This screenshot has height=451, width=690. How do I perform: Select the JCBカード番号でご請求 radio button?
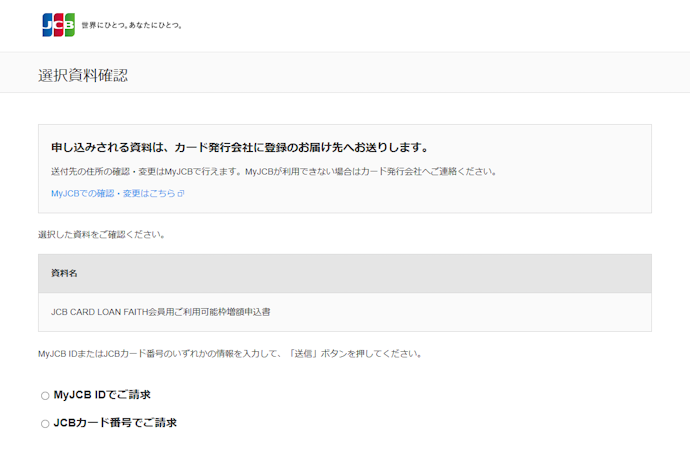coord(45,423)
